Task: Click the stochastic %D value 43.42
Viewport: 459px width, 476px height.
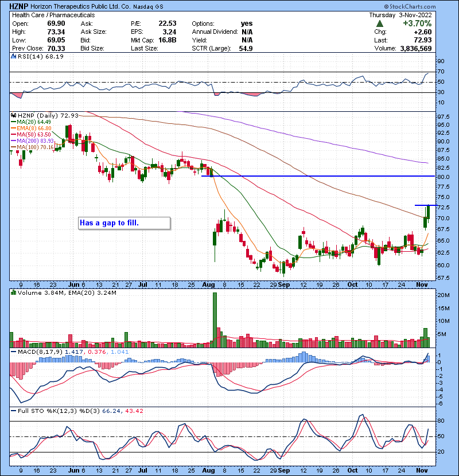Action: [x=133, y=411]
